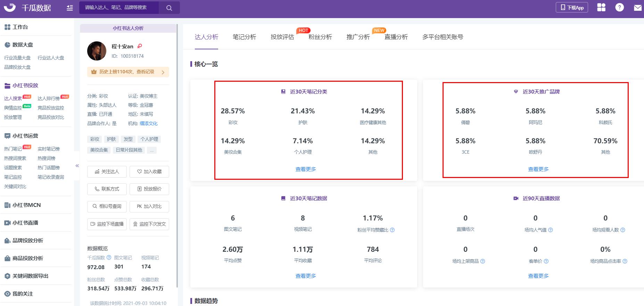Click the pink badge icon beside 程十安
Screen dimensions: 644x306
click(x=140, y=46)
